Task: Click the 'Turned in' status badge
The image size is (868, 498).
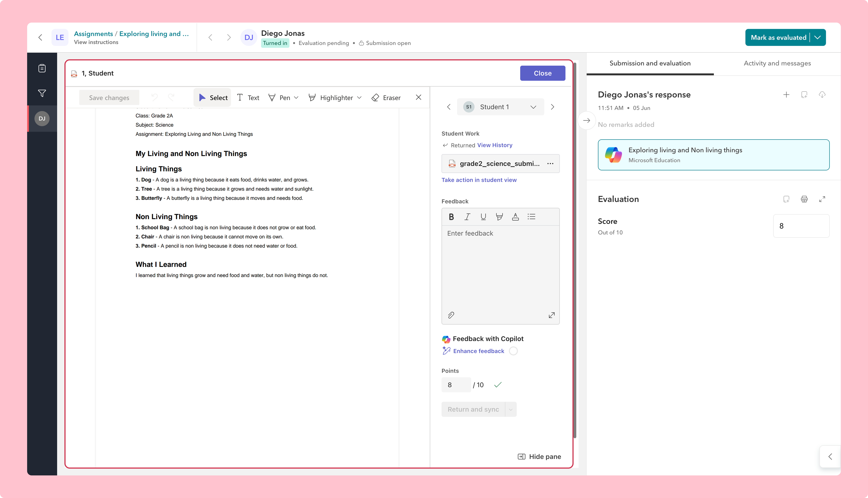Action: 275,43
